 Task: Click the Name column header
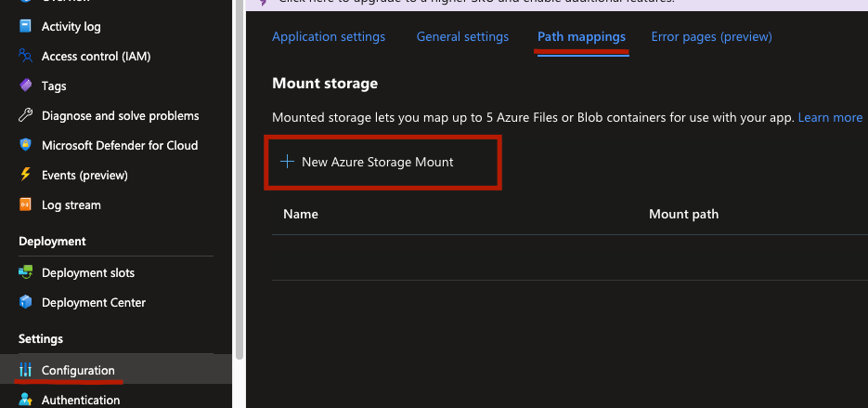301,214
